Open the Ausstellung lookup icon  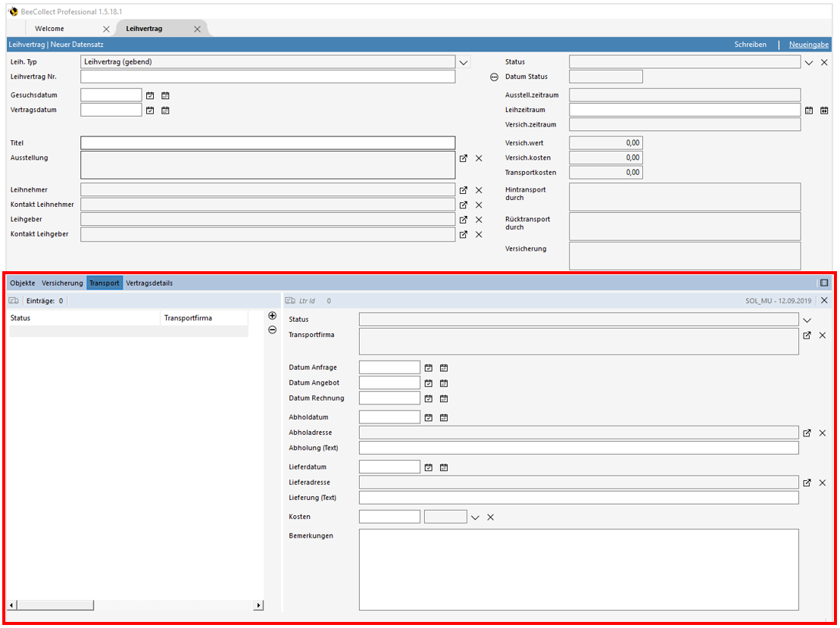click(464, 158)
